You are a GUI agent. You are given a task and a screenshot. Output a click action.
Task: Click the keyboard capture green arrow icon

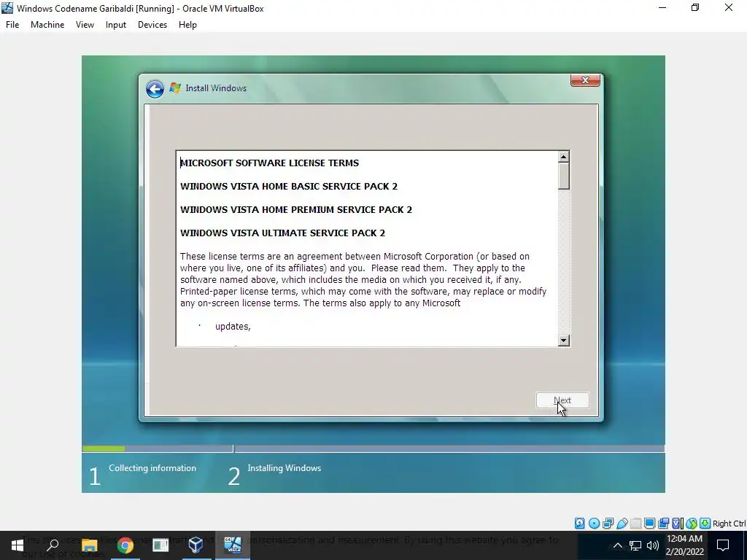[705, 524]
